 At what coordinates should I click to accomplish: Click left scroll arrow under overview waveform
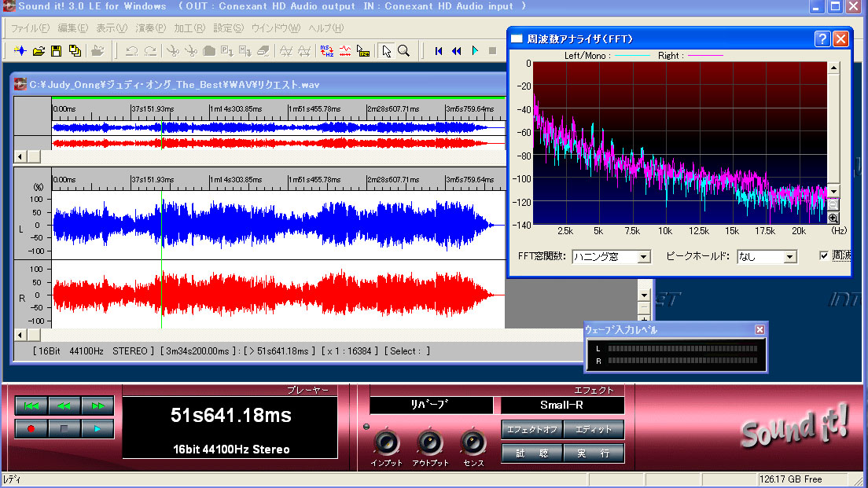coord(20,156)
